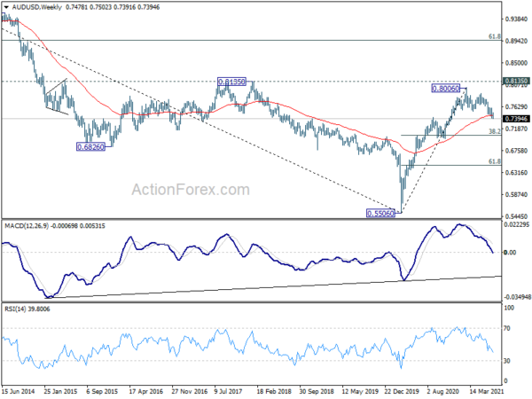The width and height of the screenshot is (532, 399).
Task: Click the 38.2 Fibonacci level label
Action: 495,131
